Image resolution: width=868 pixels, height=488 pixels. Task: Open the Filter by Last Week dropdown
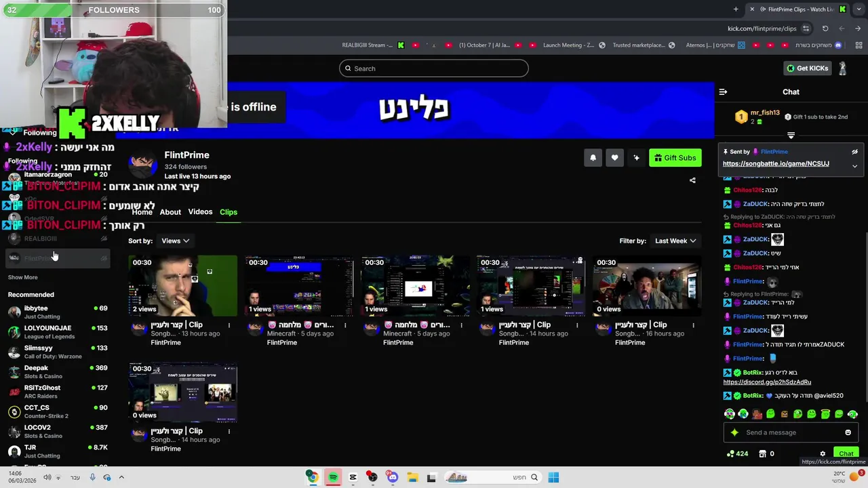tap(675, 241)
